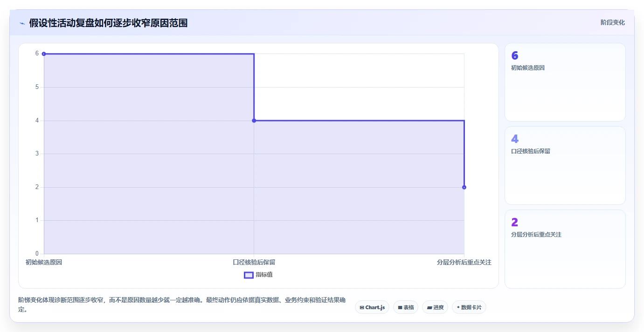644x332 pixels.
Task: Open the card showing 4 口径核验后保留
Action: coord(565,165)
